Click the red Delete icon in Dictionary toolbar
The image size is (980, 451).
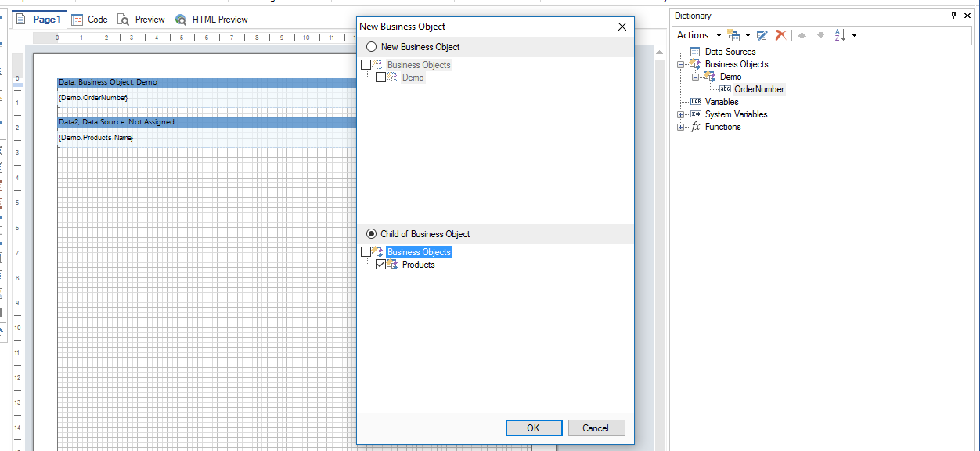pos(780,35)
